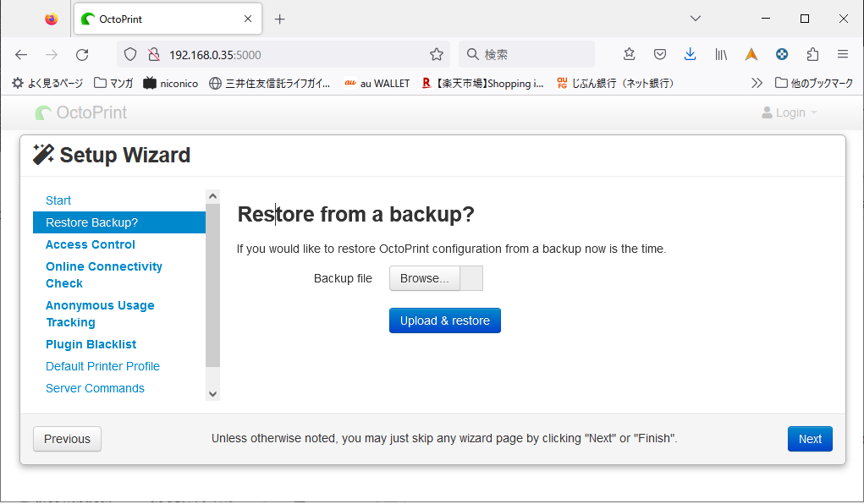Click the Next button
The image size is (864, 504).
click(x=810, y=439)
